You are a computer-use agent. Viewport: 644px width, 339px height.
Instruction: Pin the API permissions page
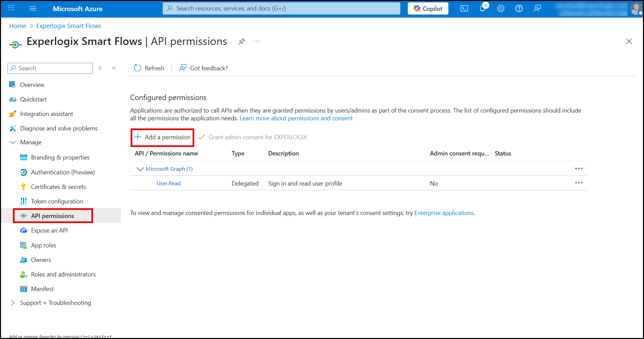point(242,41)
